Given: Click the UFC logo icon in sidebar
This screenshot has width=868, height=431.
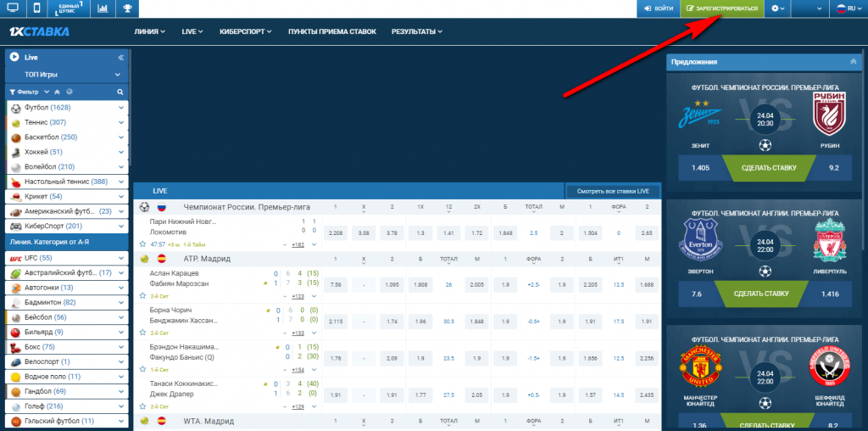Looking at the screenshot, I should [x=15, y=258].
